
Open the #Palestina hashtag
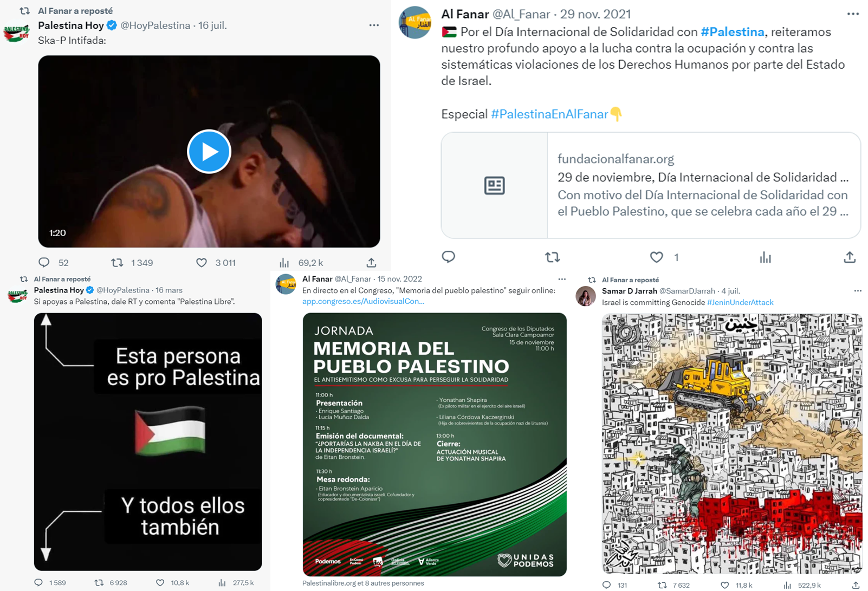tap(732, 32)
